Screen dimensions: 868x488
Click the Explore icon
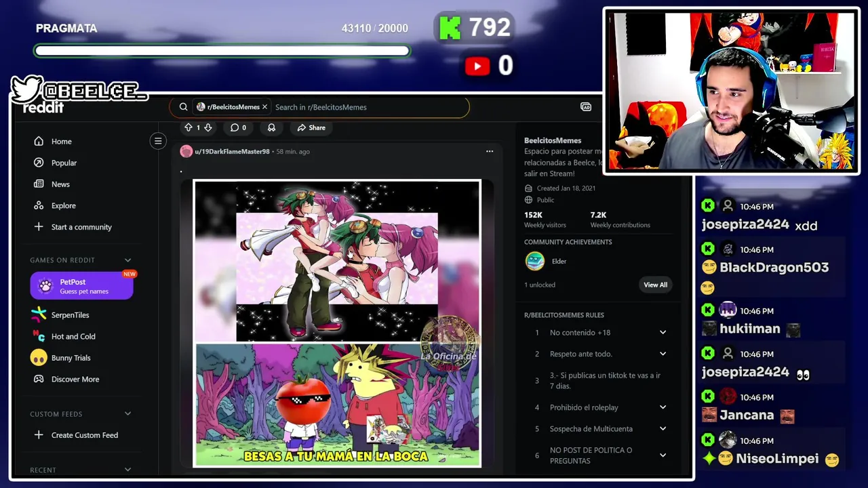point(39,205)
